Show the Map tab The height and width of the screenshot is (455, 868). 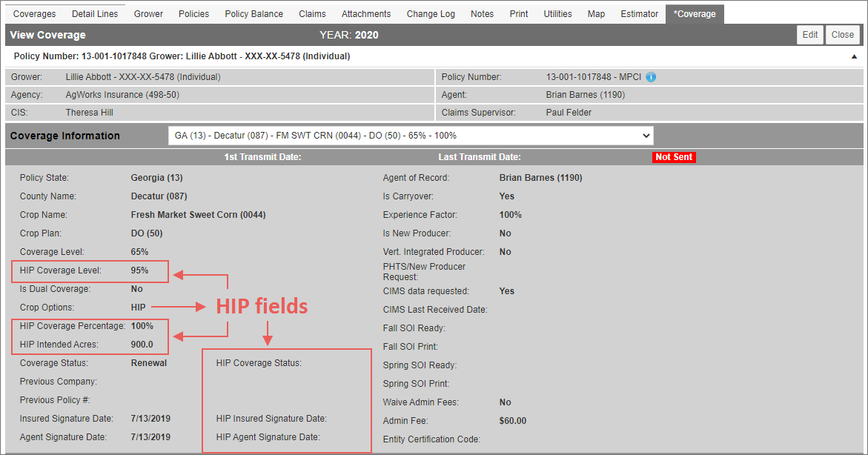[596, 14]
